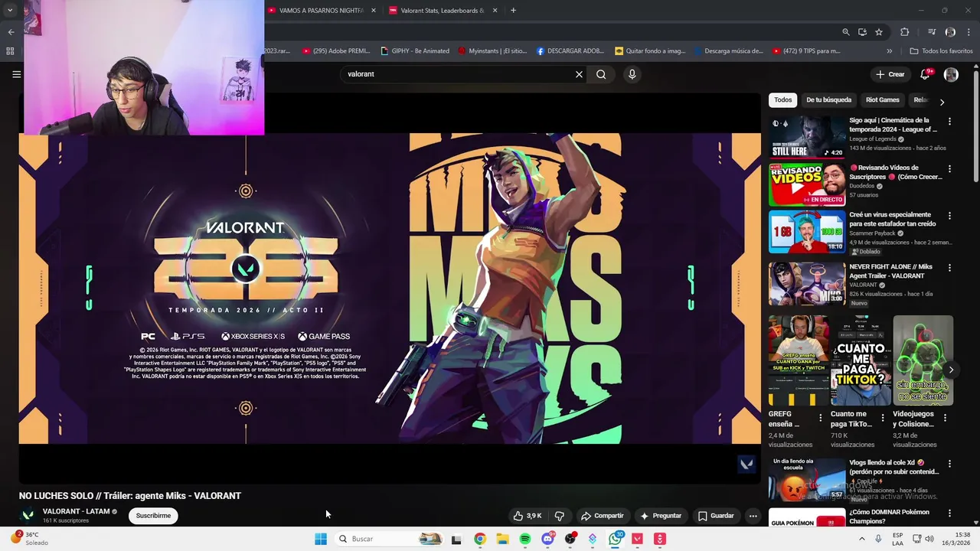Open more actions ellipsis under video
Viewport: 980px width, 551px height.
point(753,516)
